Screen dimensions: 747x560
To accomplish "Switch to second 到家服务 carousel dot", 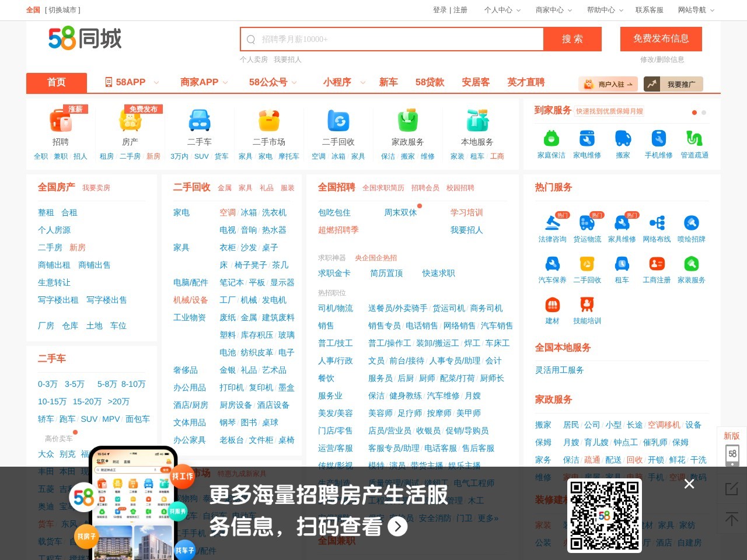I will point(704,113).
